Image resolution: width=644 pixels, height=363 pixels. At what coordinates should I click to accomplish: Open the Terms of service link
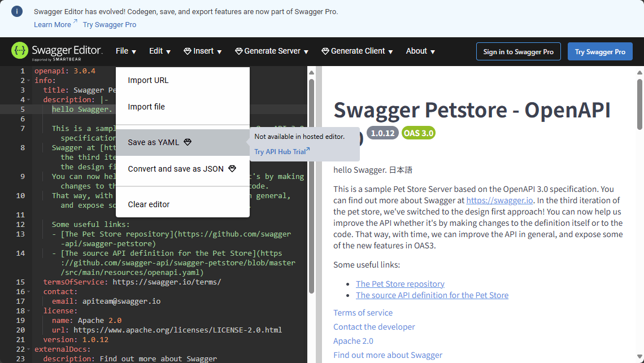pyautogui.click(x=363, y=312)
